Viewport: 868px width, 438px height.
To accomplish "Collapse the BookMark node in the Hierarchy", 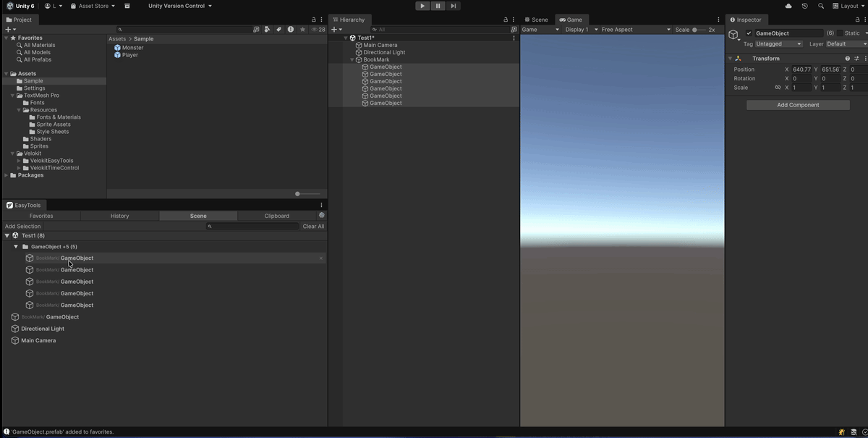I will (352, 59).
